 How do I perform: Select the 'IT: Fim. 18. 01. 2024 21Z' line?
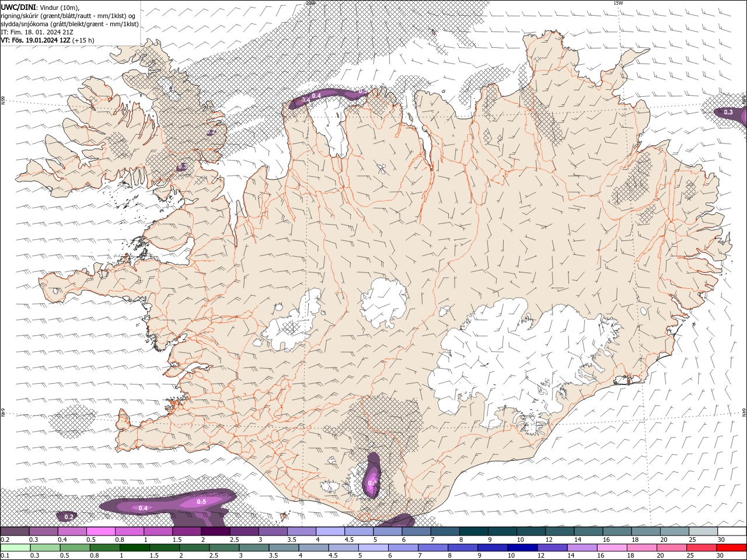pyautogui.click(x=37, y=32)
